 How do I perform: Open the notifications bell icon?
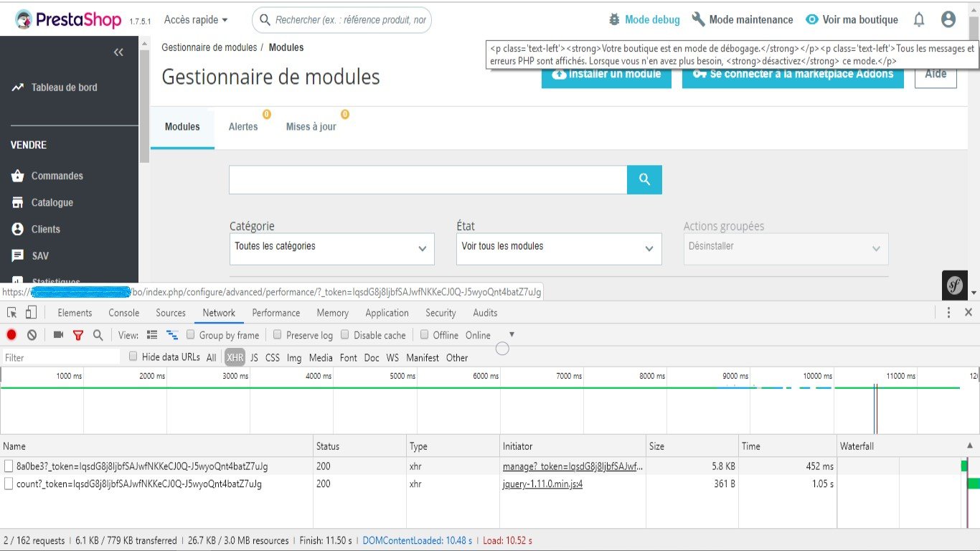point(919,20)
